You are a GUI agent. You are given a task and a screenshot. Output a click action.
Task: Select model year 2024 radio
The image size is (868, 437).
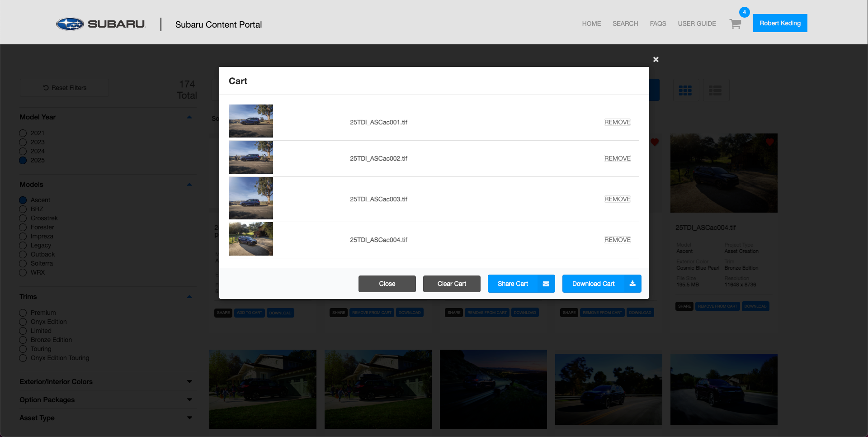pyautogui.click(x=23, y=151)
